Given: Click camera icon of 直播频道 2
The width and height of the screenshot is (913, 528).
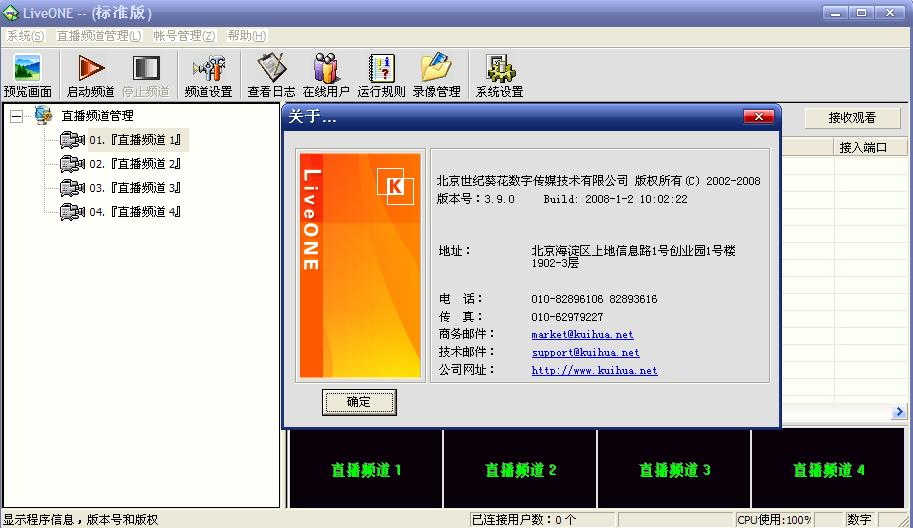Looking at the screenshot, I should tap(72, 164).
